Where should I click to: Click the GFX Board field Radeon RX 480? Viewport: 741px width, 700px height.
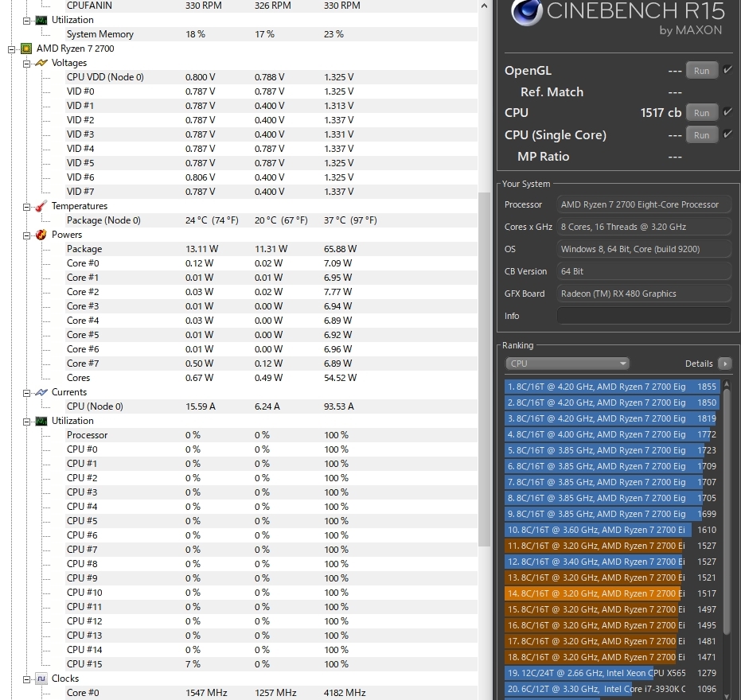coord(644,294)
